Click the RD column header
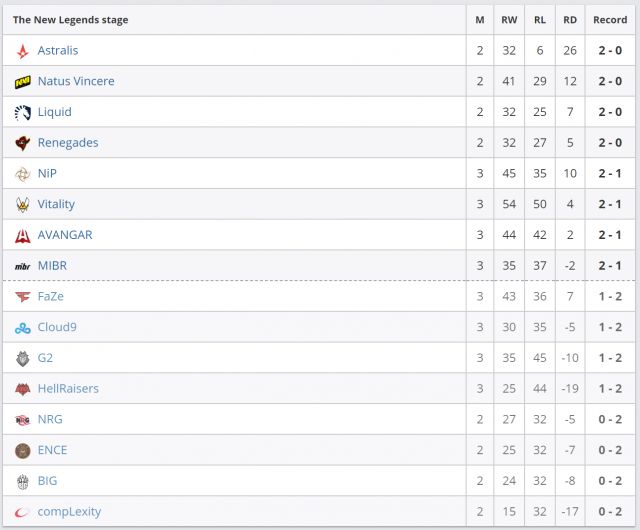The height and width of the screenshot is (530, 640). pyautogui.click(x=570, y=20)
